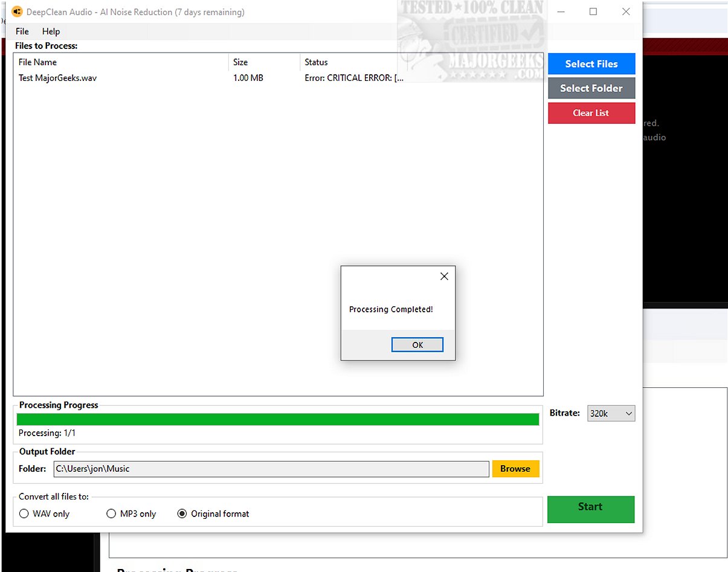Screen dimensions: 728x572
Task: Open the Help menu
Action: pos(51,31)
